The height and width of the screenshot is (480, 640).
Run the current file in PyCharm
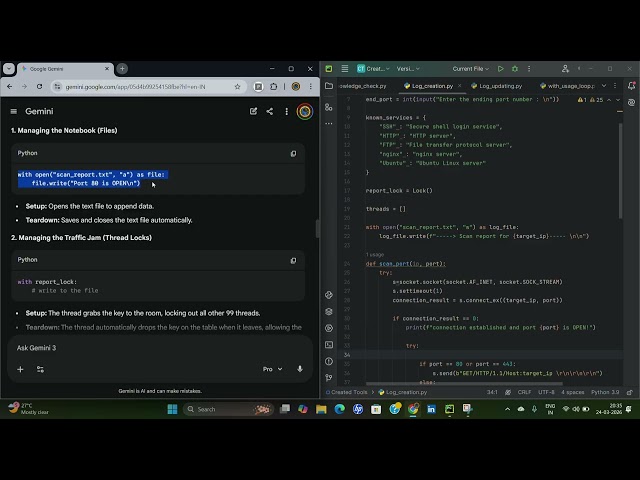pos(500,69)
